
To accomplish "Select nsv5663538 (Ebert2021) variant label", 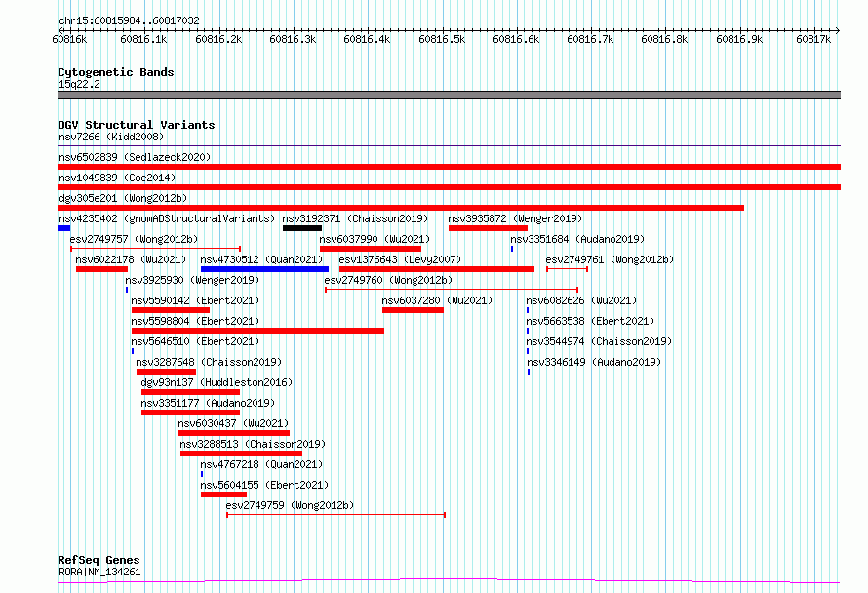I will click(590, 321).
